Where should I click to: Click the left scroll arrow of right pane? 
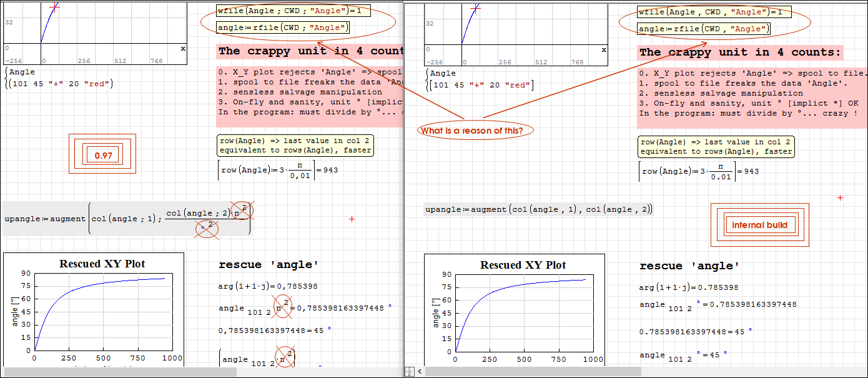pos(420,372)
